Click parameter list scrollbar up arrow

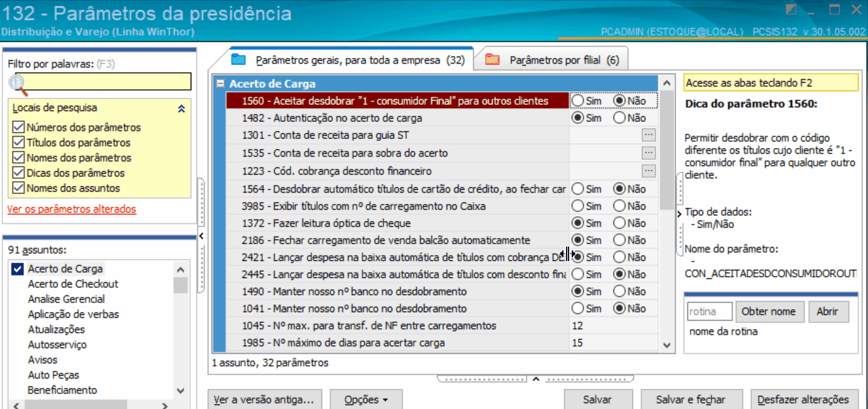[667, 83]
